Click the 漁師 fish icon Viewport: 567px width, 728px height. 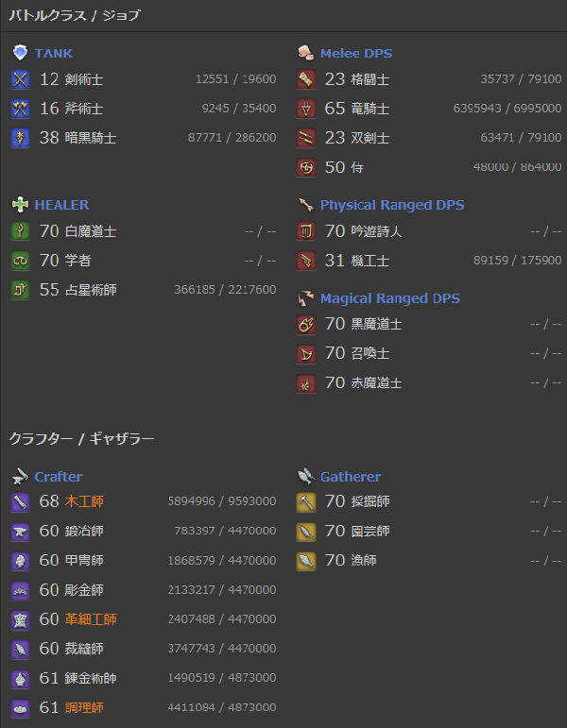(x=306, y=560)
